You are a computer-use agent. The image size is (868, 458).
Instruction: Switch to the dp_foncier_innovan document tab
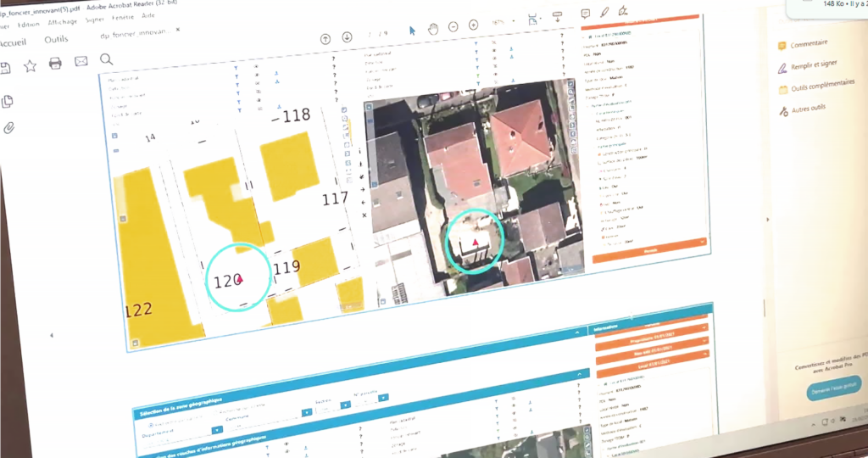(135, 33)
